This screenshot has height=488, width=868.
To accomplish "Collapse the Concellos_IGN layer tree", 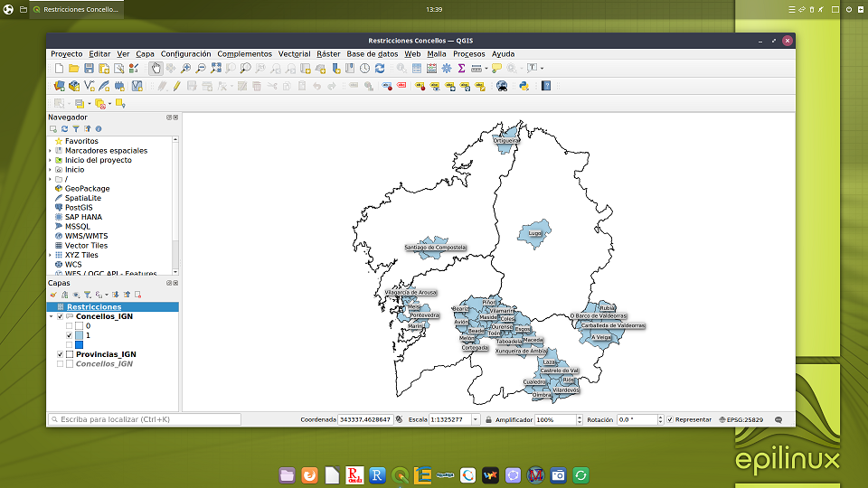I will [52, 317].
